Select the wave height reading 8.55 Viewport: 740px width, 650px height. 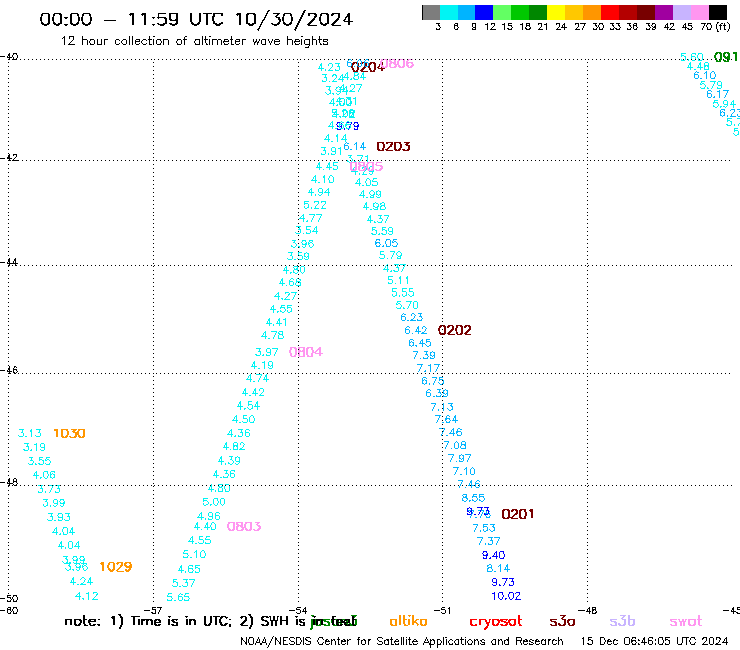tap(473, 498)
